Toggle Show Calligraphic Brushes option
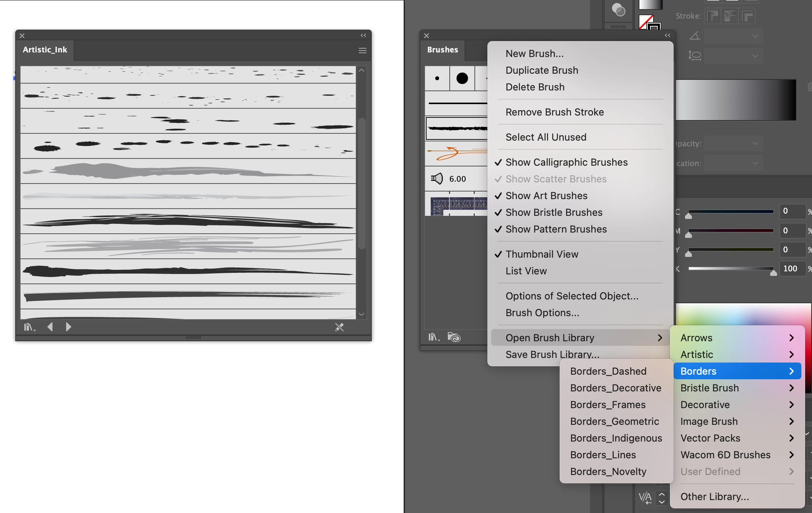Image resolution: width=812 pixels, height=513 pixels. tap(566, 162)
